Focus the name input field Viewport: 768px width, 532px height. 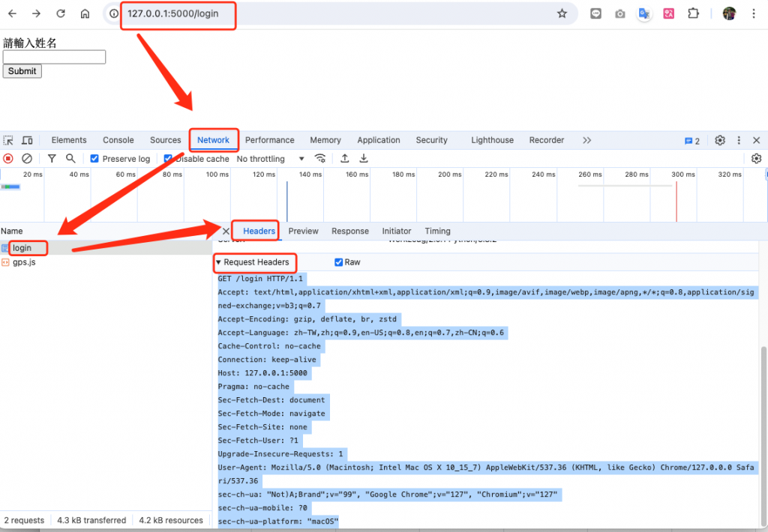click(x=54, y=57)
